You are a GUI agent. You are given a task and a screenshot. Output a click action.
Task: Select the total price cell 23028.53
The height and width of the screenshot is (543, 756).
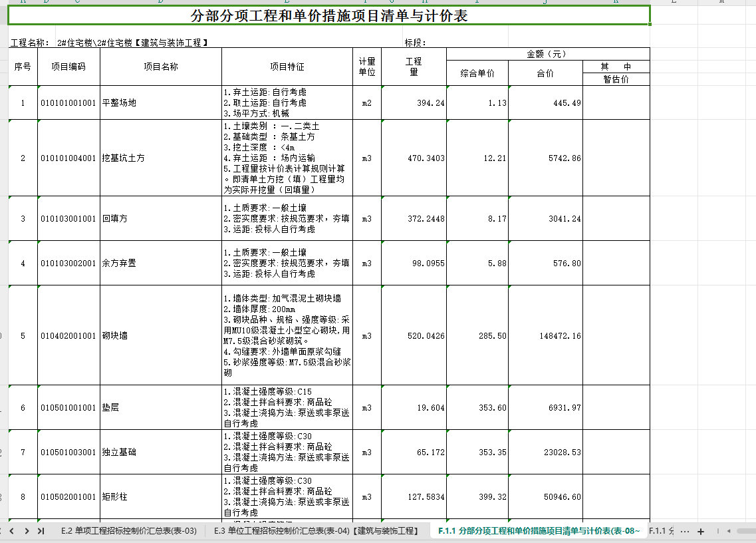point(545,452)
